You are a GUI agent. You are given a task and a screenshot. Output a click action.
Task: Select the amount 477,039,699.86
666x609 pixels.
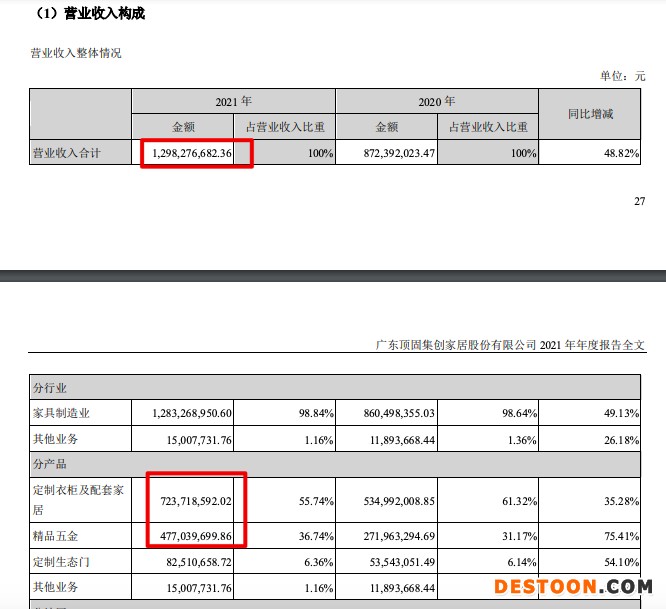click(x=196, y=536)
